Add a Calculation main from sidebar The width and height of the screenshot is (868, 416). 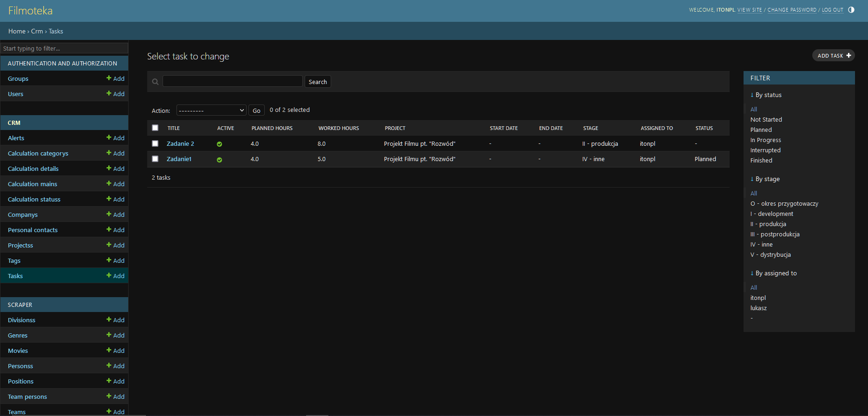coord(115,184)
